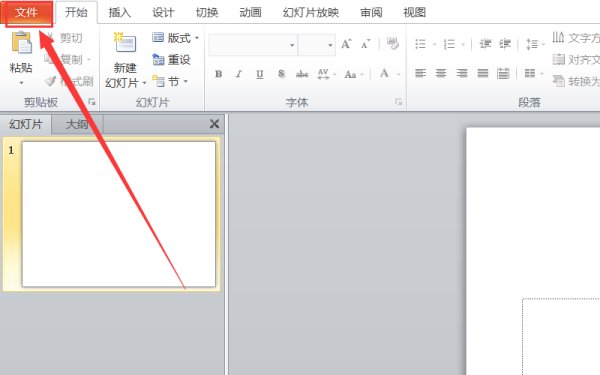Click the increase font size icon

[x=346, y=44]
